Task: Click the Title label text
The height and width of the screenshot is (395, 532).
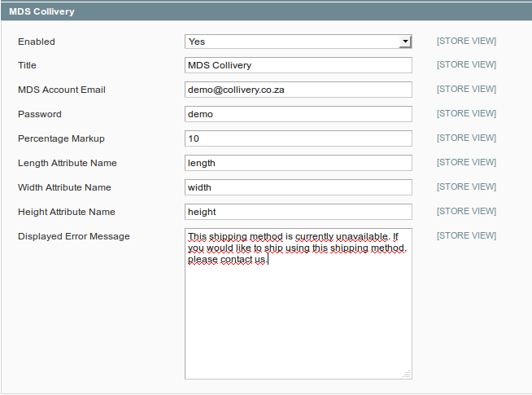Action: tap(27, 65)
